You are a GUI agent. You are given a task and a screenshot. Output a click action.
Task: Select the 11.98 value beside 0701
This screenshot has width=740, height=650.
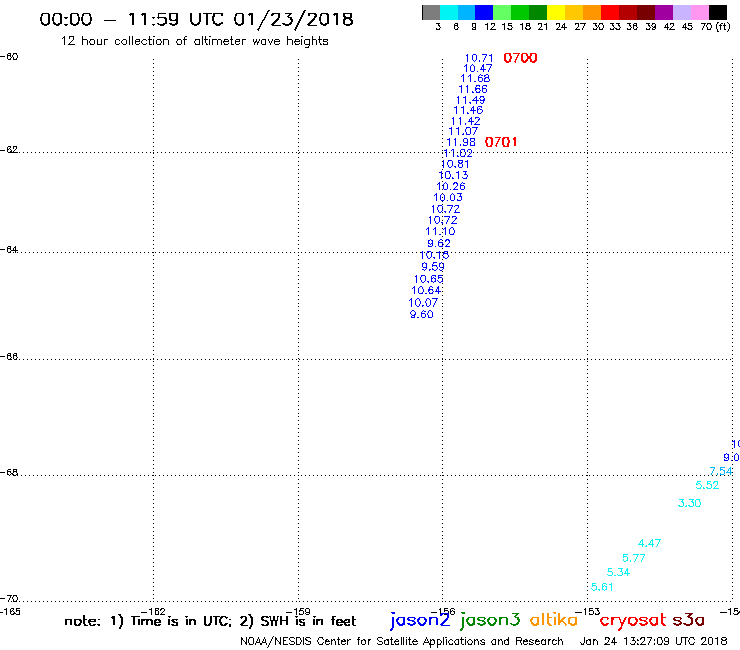[461, 142]
